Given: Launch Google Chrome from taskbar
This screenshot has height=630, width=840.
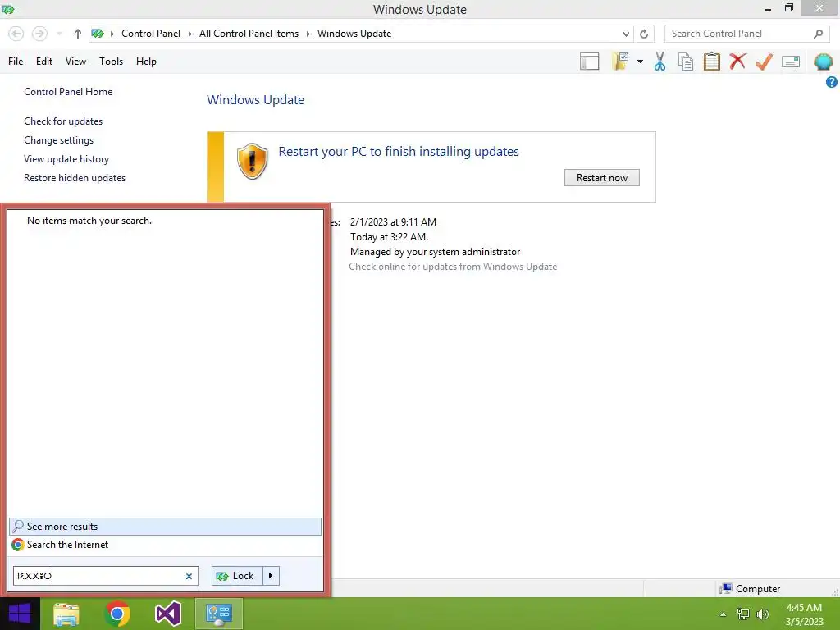Looking at the screenshot, I should pos(117,614).
